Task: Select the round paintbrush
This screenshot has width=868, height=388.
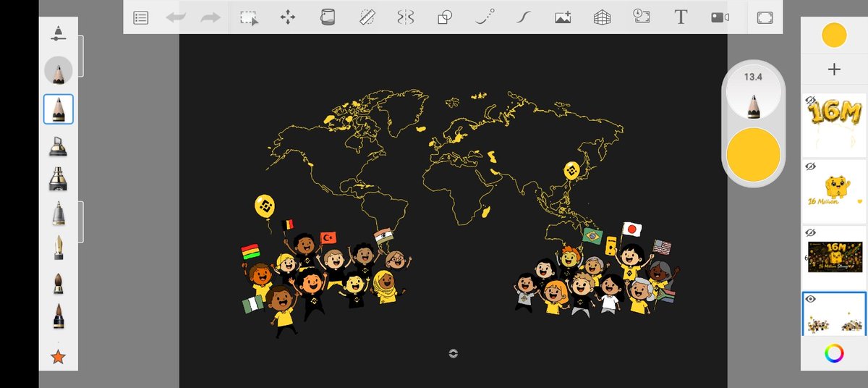Action: tap(58, 282)
